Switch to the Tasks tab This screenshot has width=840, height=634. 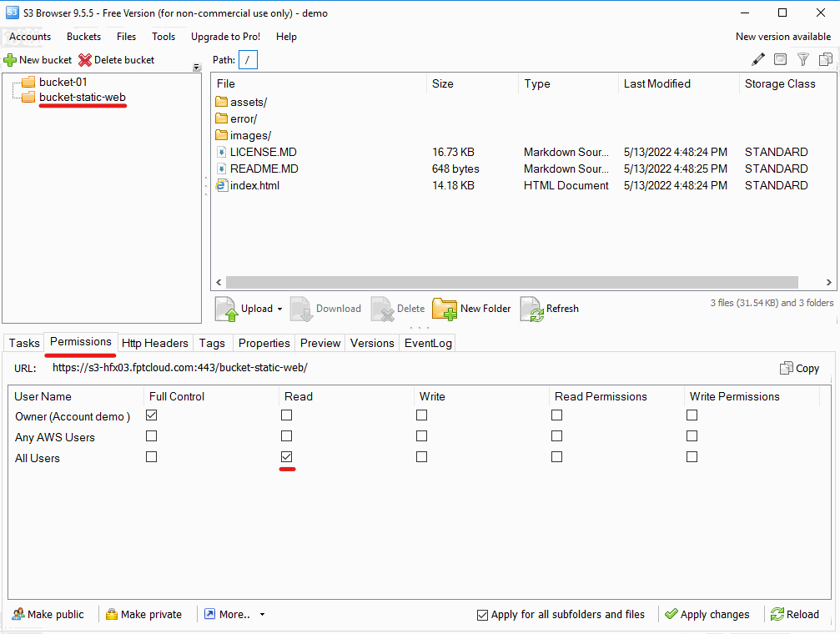[24, 343]
